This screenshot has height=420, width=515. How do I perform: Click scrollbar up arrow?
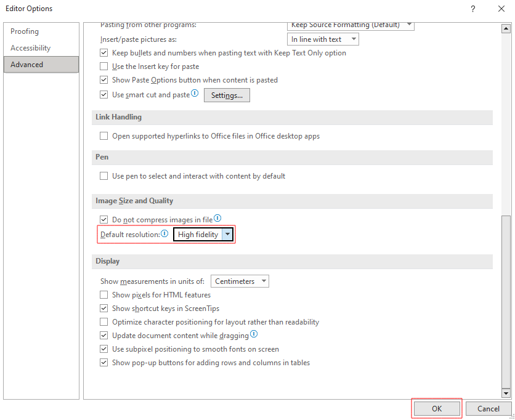pos(506,27)
